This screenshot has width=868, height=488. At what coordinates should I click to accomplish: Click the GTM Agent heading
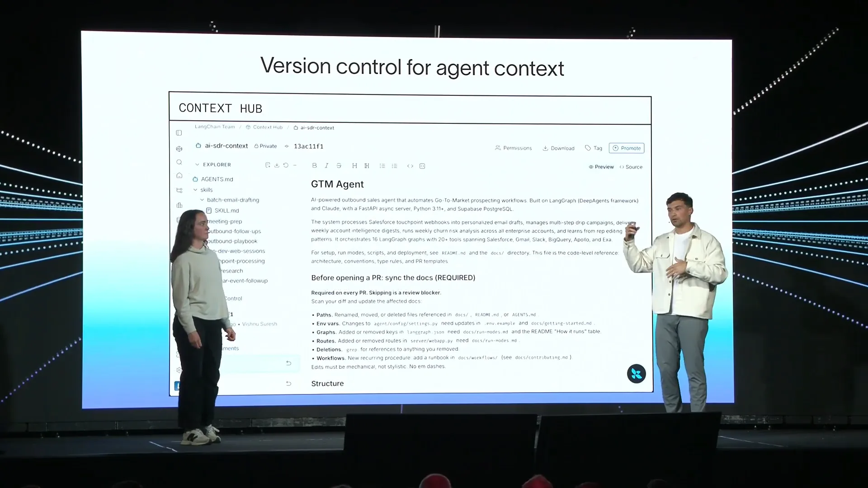[337, 184]
